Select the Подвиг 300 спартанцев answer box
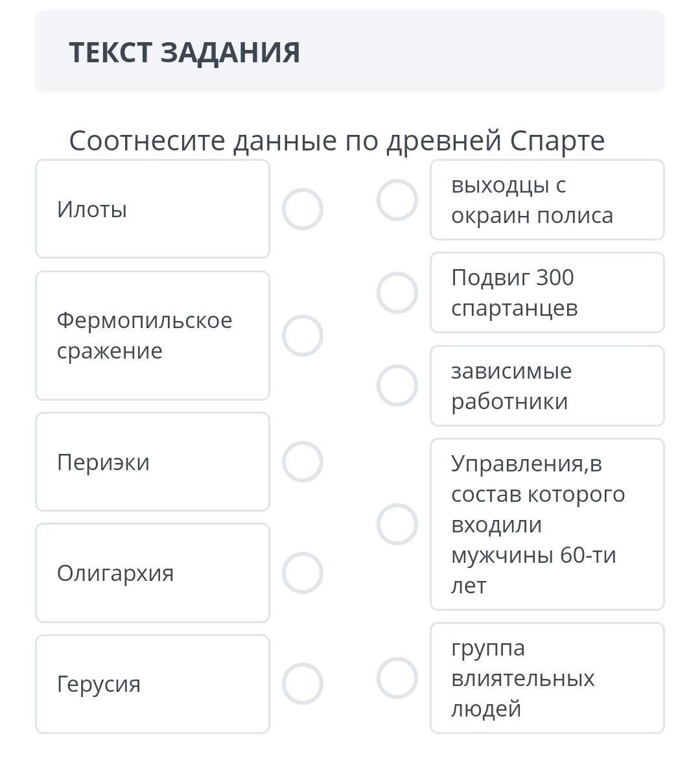Screen dimensions: 700x758 547,292
